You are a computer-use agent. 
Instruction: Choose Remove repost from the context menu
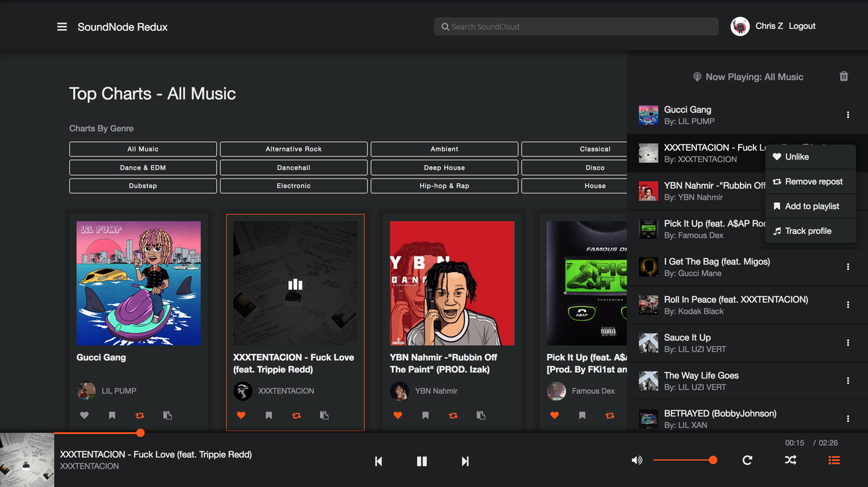point(810,182)
